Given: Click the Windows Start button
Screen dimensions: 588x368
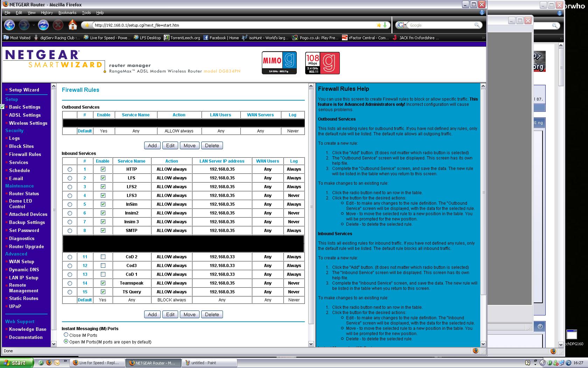Looking at the screenshot, I should [16, 363].
